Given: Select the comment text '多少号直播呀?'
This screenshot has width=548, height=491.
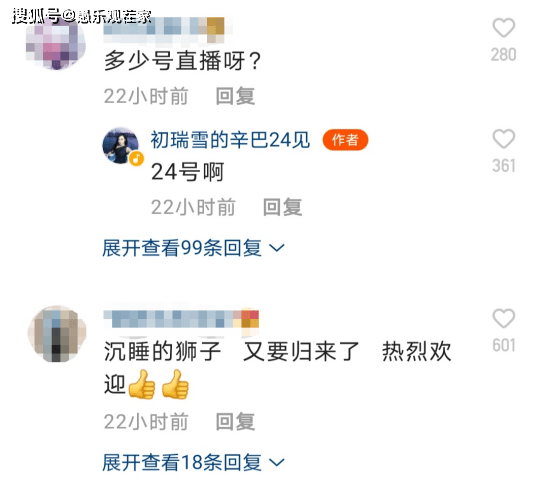Looking at the screenshot, I should (182, 61).
